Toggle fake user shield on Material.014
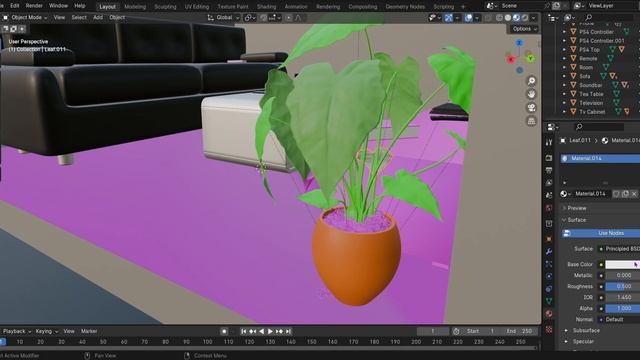This screenshot has height=360, width=640. (616, 194)
